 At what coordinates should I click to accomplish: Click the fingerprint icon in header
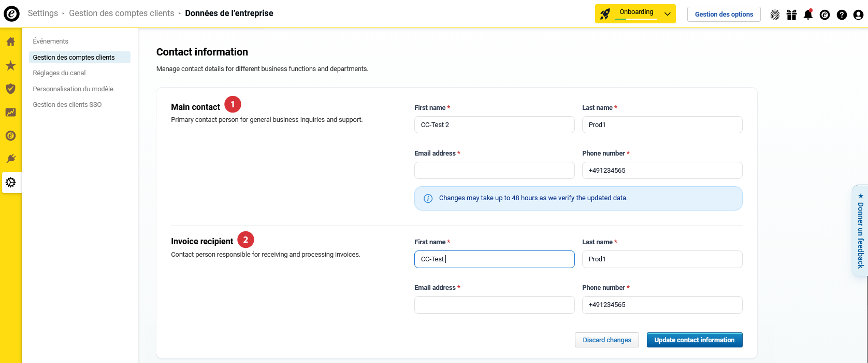point(775,15)
